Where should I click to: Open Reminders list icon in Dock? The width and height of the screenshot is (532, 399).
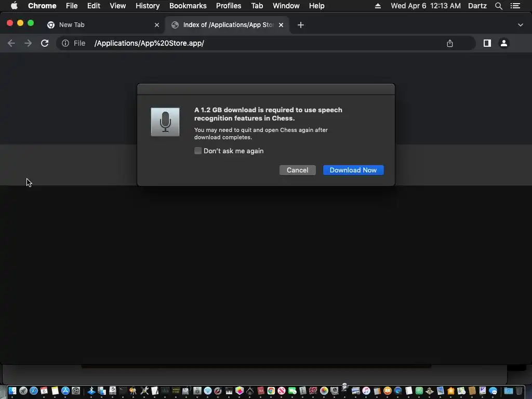[x=408, y=391]
